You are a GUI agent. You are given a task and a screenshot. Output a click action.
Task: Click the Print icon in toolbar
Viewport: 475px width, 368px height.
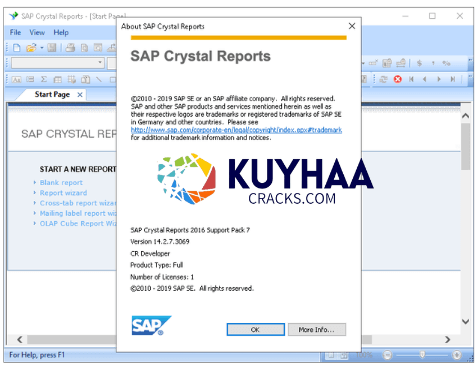coord(70,48)
